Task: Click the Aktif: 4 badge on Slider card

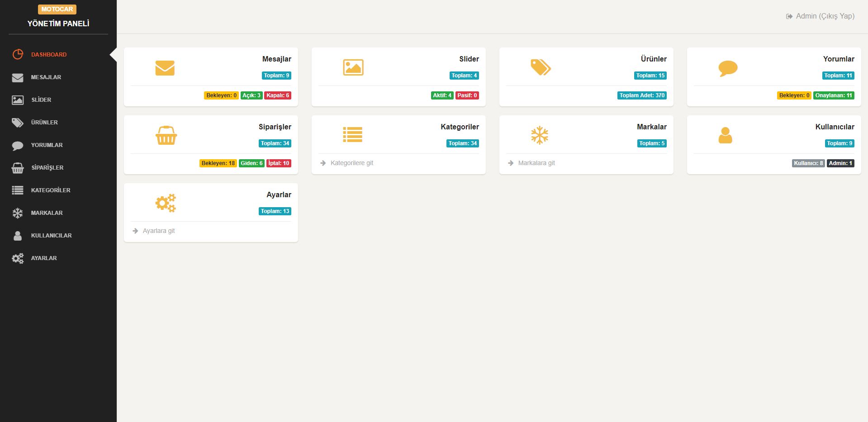Action: click(x=442, y=95)
